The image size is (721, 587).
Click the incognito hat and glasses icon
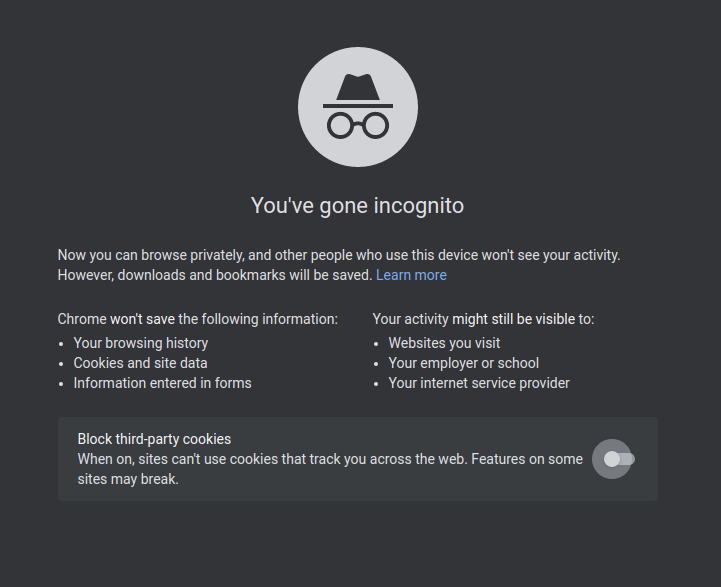(x=358, y=107)
